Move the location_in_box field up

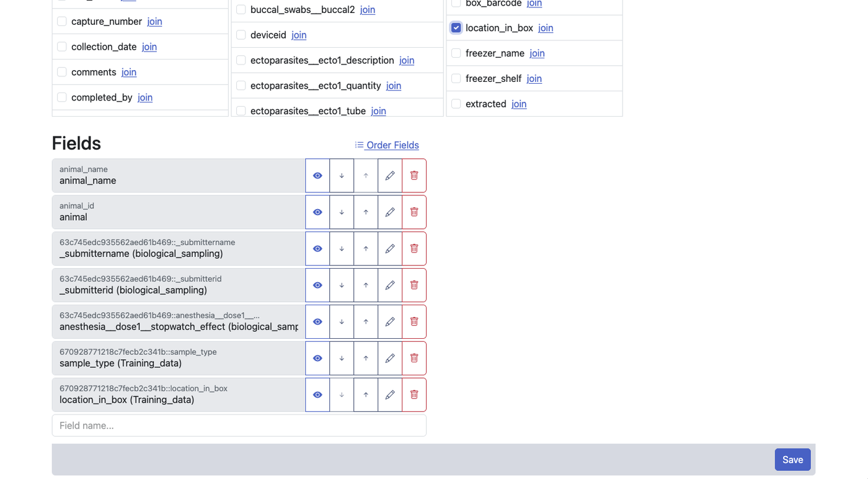[365, 395]
